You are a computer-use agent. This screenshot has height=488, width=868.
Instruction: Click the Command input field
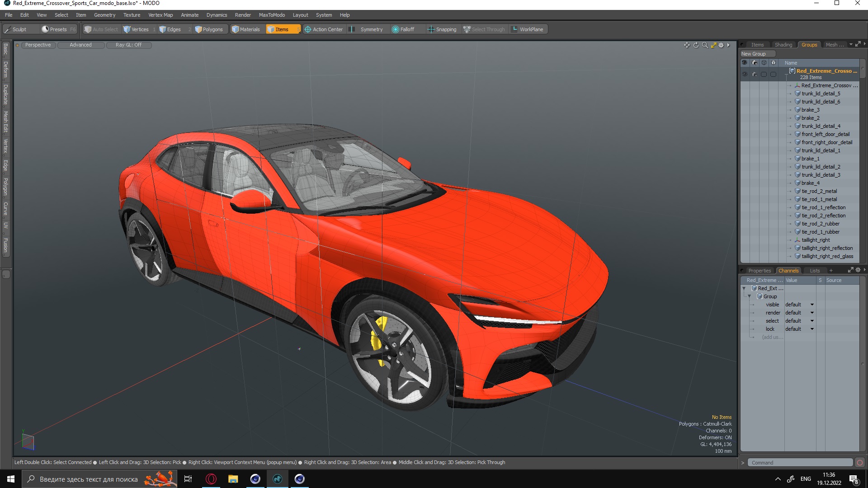point(800,463)
